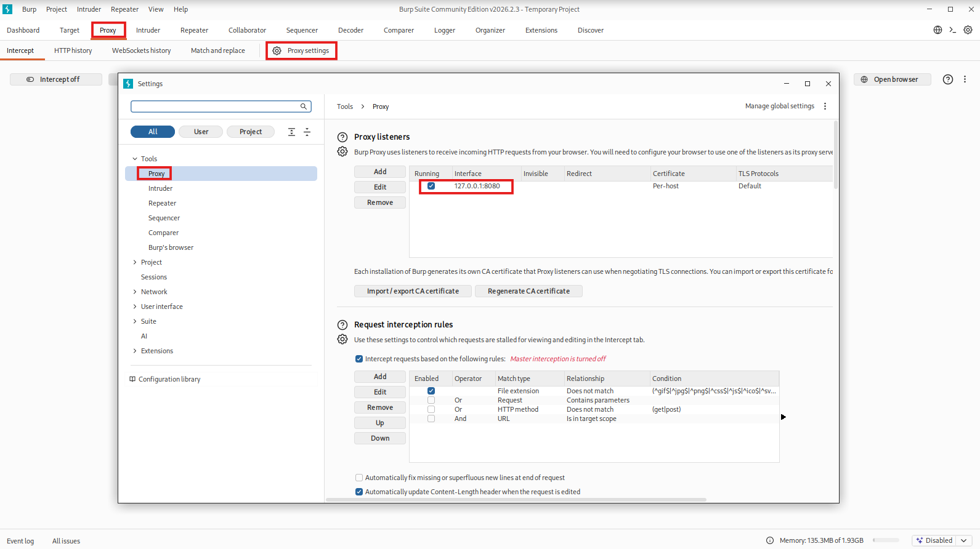Click the Tools breadcrumb
The image size is (980, 549).
point(345,106)
